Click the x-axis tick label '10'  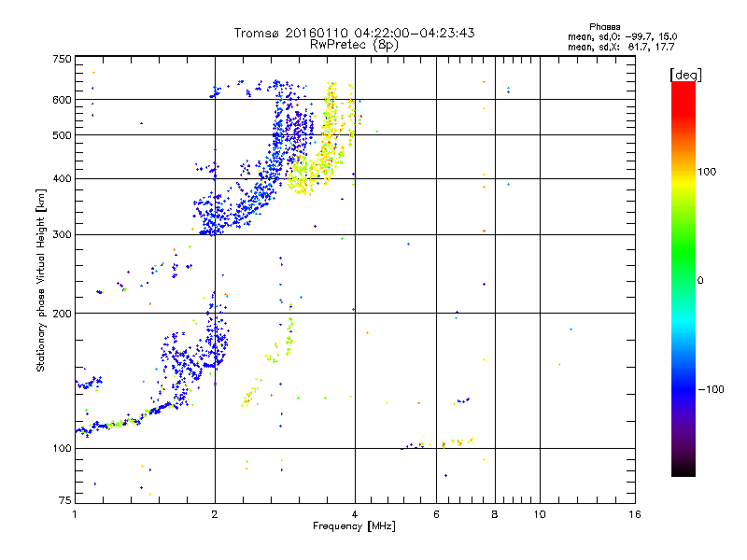click(540, 514)
